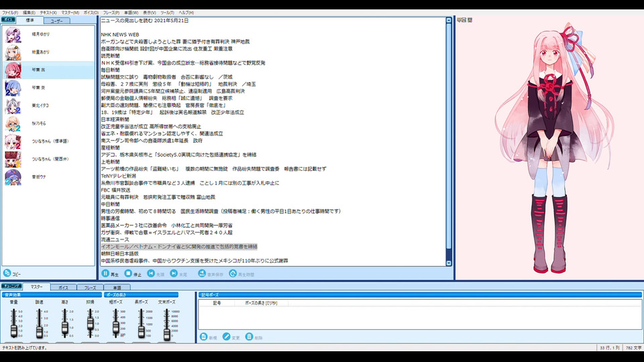The image size is (644, 362).
Task: Click the 音量 volume slider handle
Action: tap(13, 330)
